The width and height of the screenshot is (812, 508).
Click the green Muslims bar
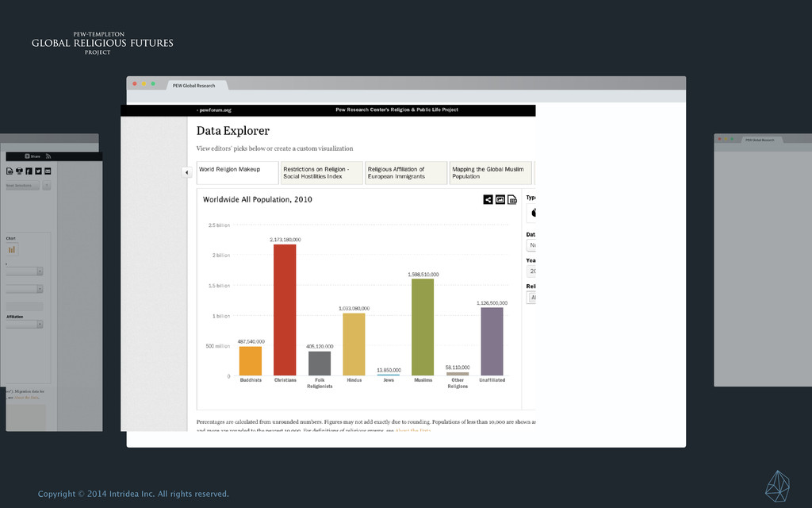point(423,327)
